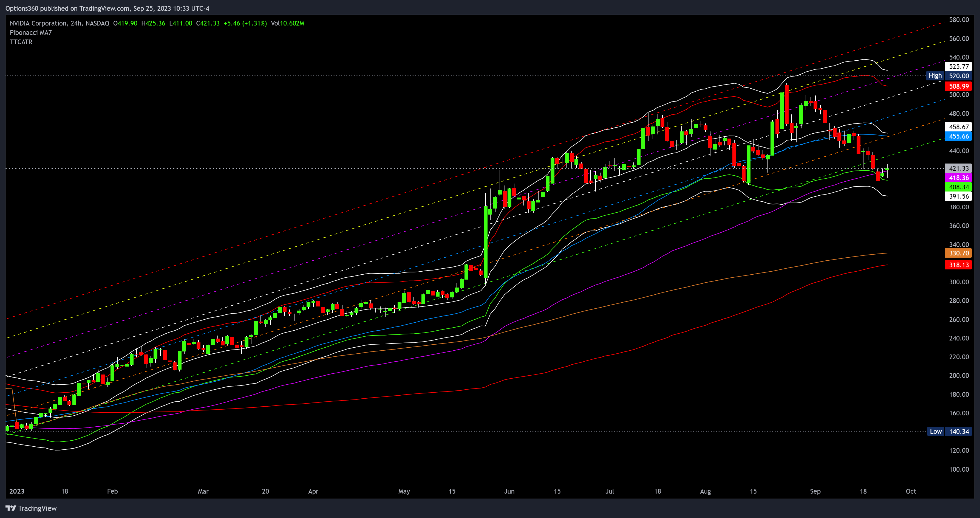Click the white 391.56 price label

958,196
